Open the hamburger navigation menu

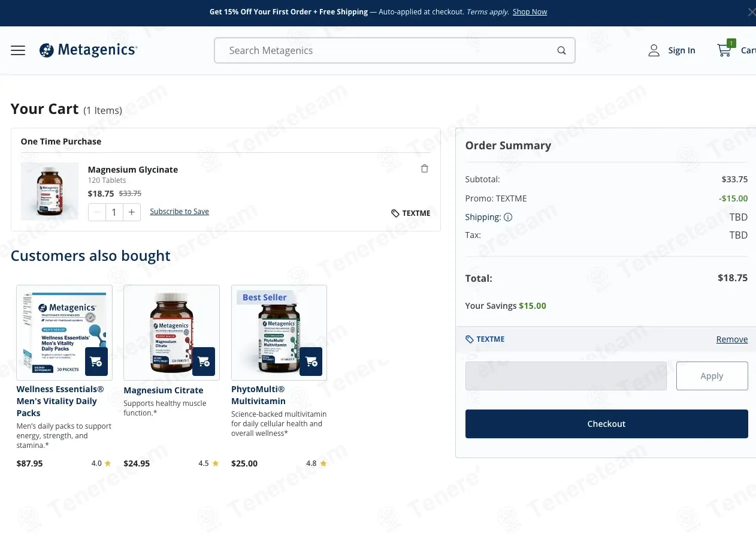point(18,50)
